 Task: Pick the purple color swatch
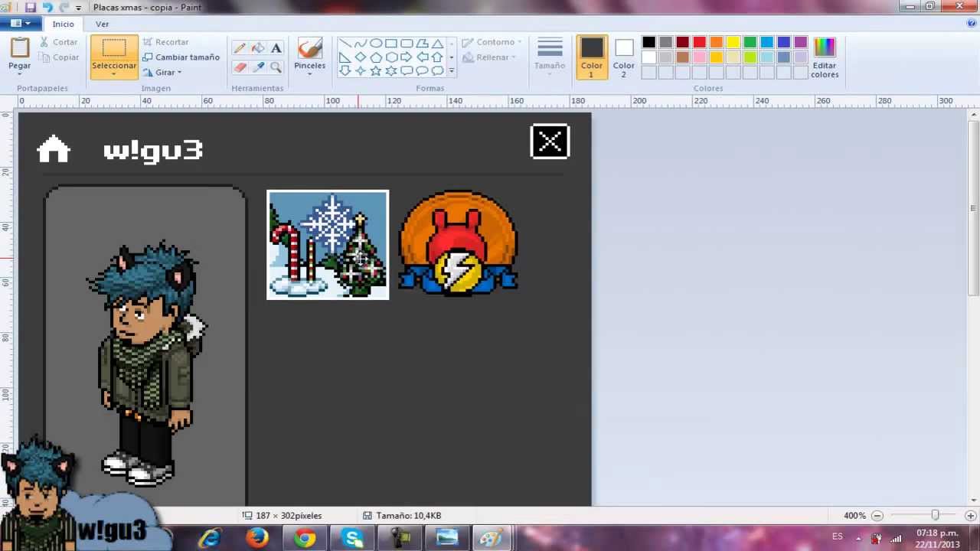click(801, 42)
